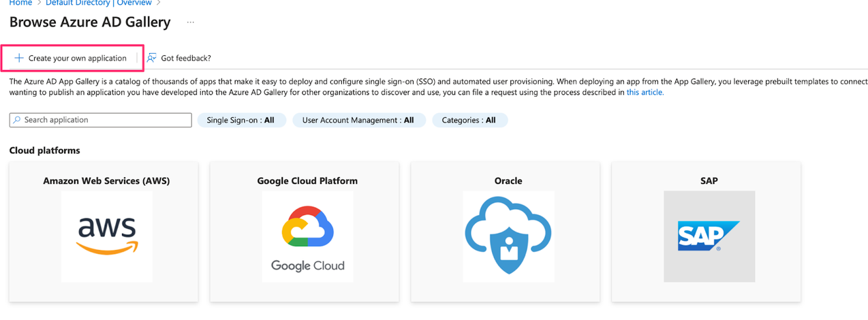The image size is (868, 320).
Task: Click the Browse Azure AD Gallery page title
Action: coord(90,22)
